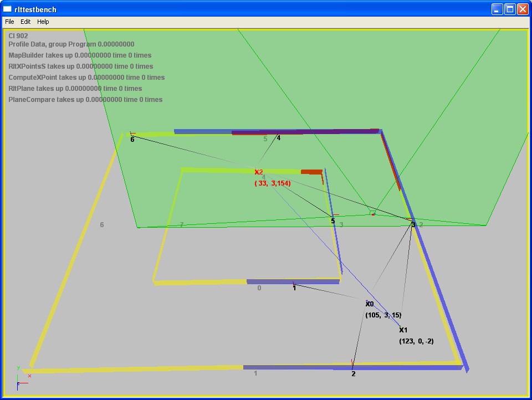Screen dimensions: 532x400
Task: Select the X1 intersection point marker
Action: click(x=403, y=330)
